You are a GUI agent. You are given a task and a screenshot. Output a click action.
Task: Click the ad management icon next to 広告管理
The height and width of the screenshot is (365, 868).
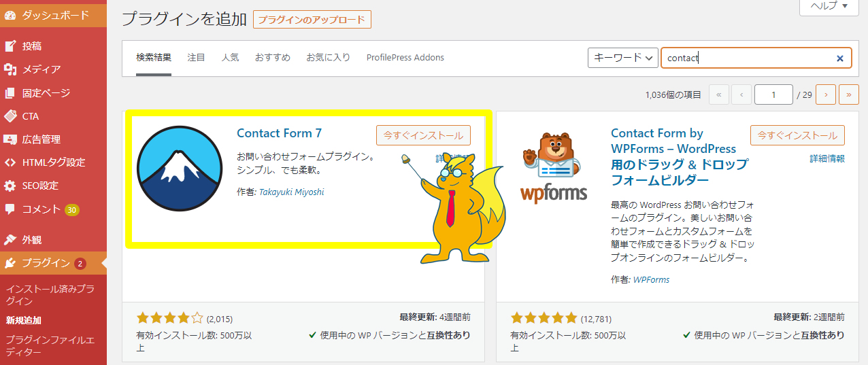10,139
